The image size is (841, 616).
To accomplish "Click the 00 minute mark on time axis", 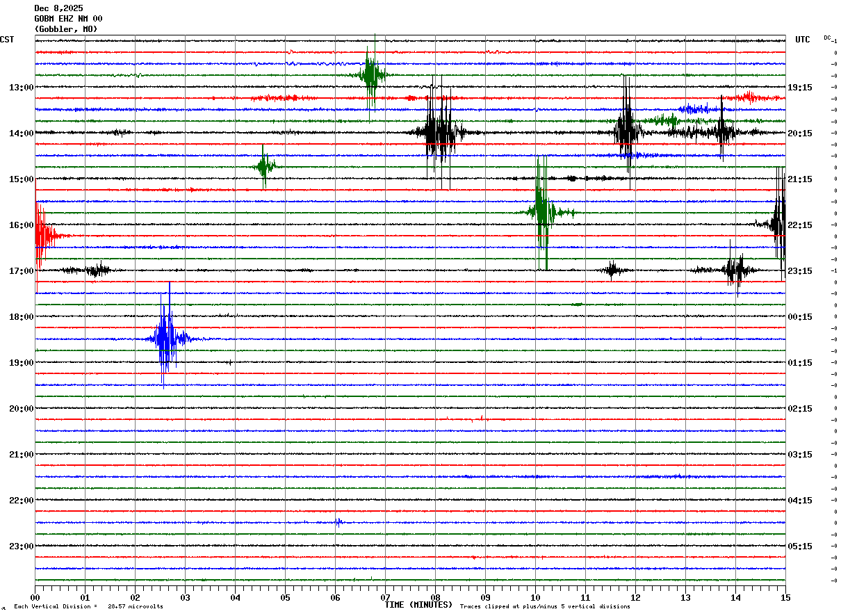I will point(35,597).
